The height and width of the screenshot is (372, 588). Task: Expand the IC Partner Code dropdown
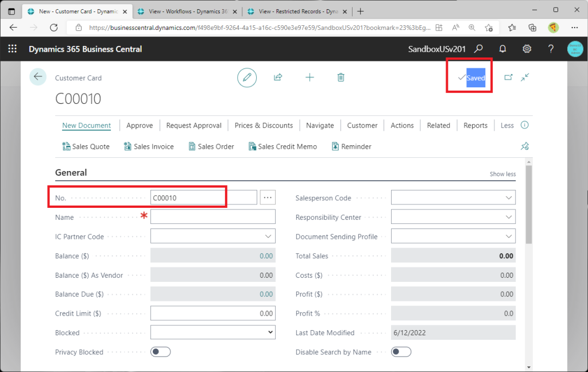coord(268,237)
